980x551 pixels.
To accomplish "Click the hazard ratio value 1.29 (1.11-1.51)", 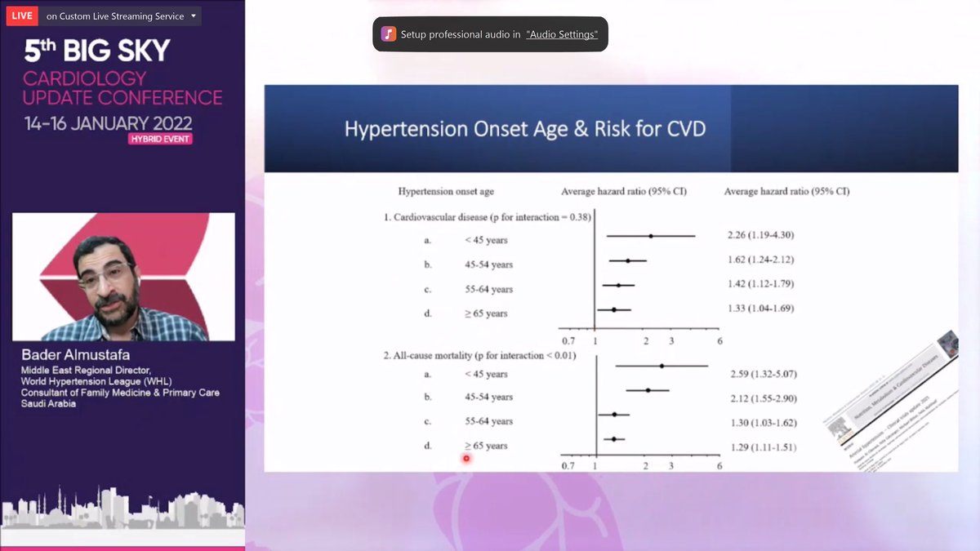I will (764, 447).
